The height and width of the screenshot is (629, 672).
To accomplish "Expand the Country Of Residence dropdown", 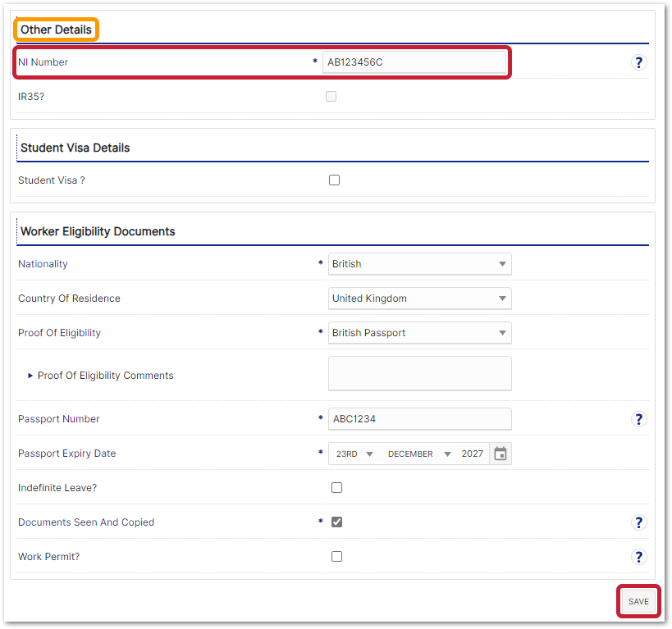I will pyautogui.click(x=419, y=299).
